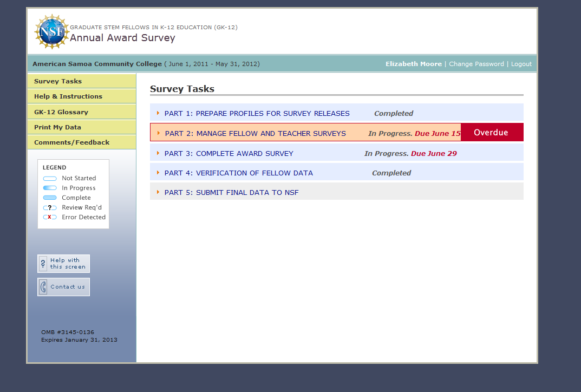
Task: Expand Part 2 arrow for fellow surveys
Action: (x=159, y=133)
